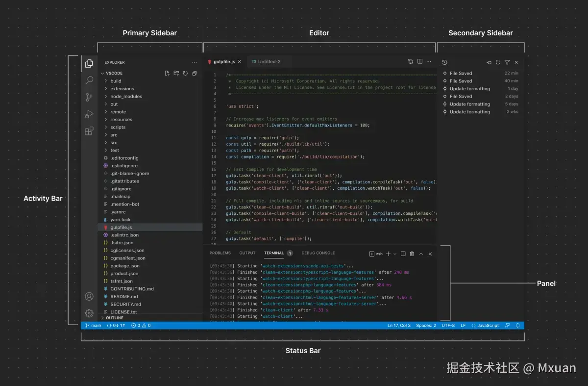This screenshot has height=386, width=588.
Task: Select Update formatting 1 day timeline entry
Action: [480, 89]
